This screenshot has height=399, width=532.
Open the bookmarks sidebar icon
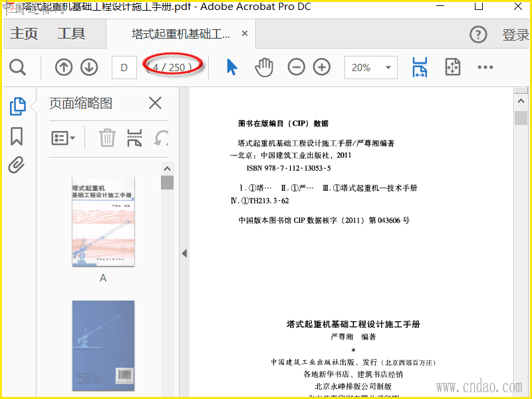(17, 136)
